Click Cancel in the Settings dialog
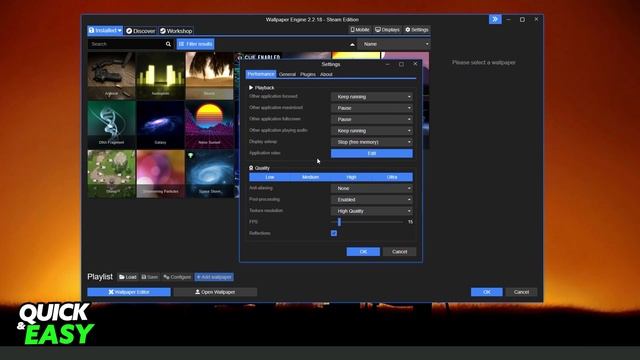This screenshot has height=360, width=640. tap(400, 252)
